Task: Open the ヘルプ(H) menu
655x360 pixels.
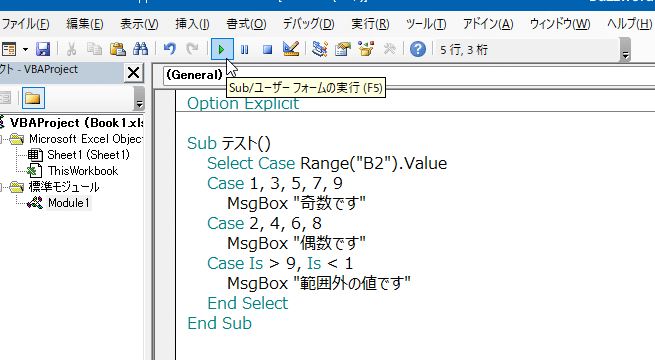Action: (629, 24)
